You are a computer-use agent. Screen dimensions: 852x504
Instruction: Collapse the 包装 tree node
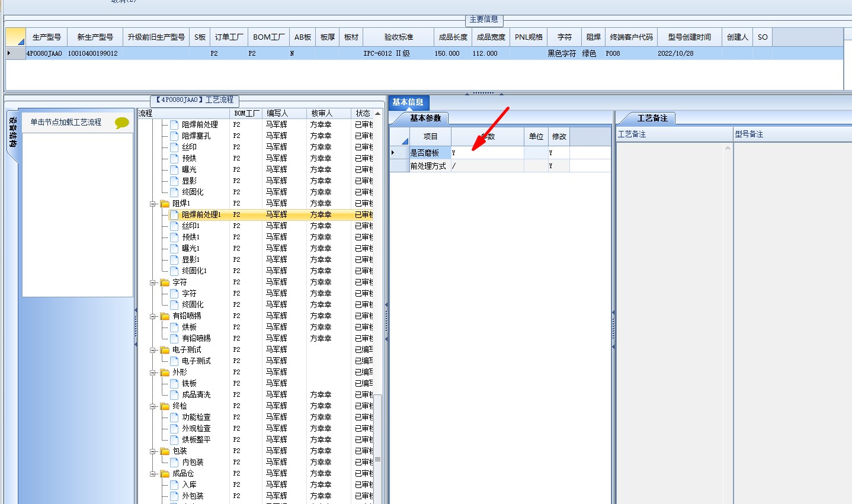click(153, 451)
